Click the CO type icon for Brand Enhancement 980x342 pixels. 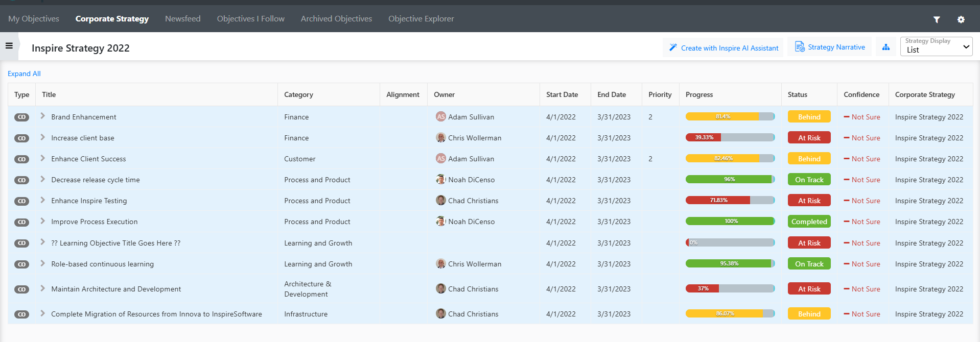coord(21,117)
